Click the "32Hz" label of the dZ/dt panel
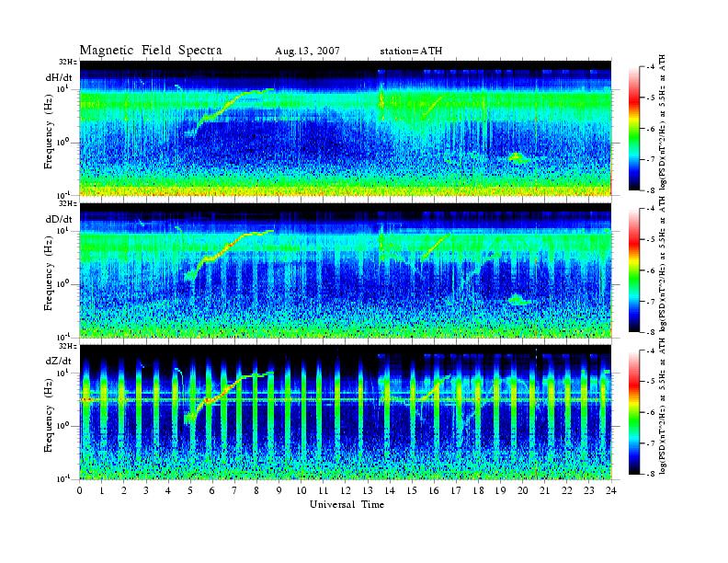This screenshot has width=728, height=563. [68, 346]
